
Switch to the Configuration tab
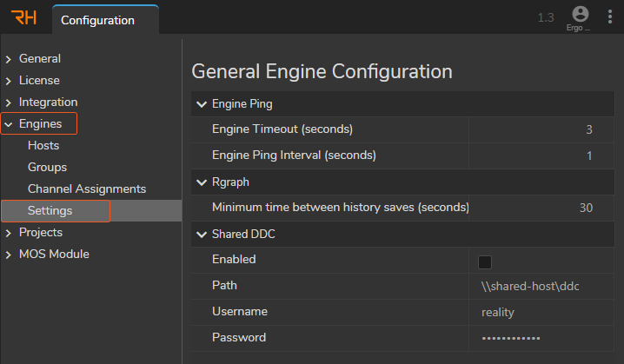tap(97, 20)
